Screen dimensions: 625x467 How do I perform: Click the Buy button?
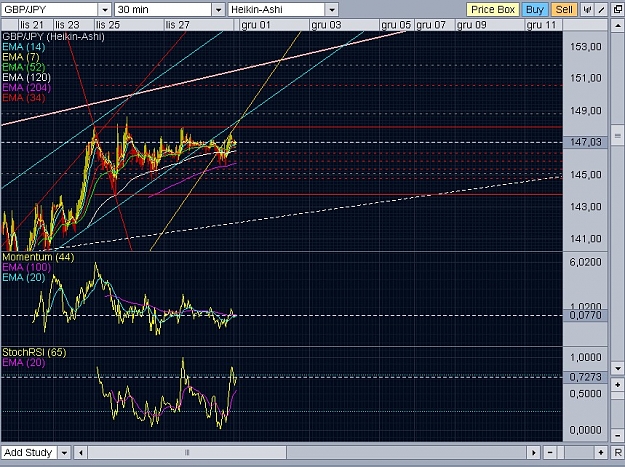point(535,10)
